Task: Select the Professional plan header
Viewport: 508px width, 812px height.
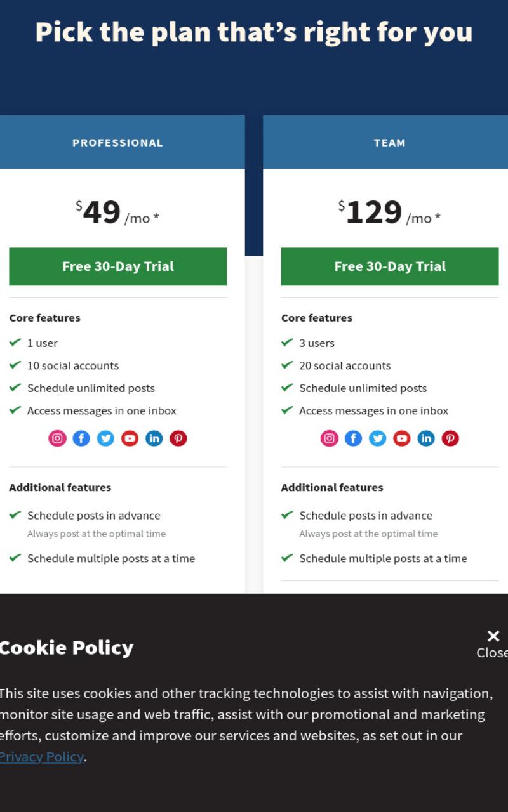Action: (x=118, y=143)
